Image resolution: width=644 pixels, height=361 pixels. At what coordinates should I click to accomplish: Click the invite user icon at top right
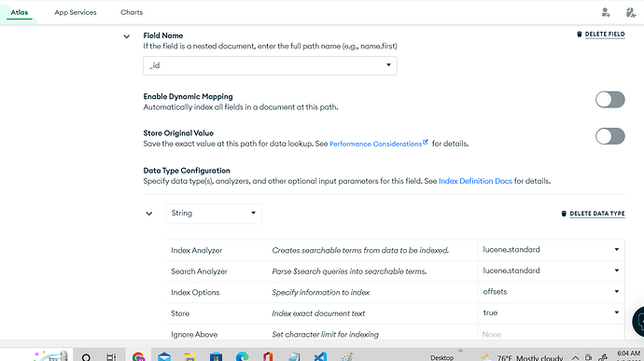coord(606,12)
